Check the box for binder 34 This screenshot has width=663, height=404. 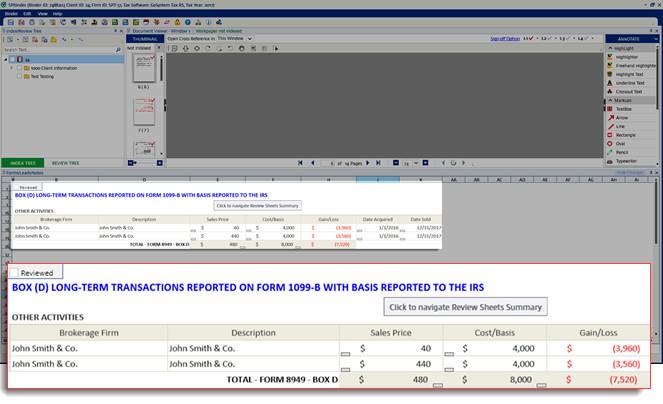point(13,60)
